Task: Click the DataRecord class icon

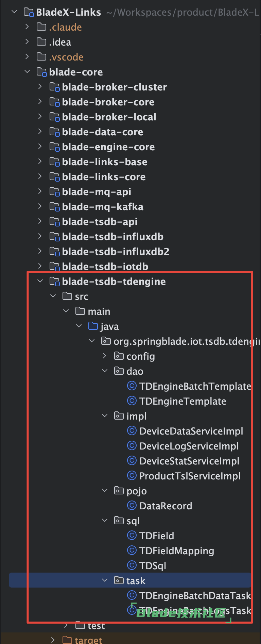Action: click(132, 506)
